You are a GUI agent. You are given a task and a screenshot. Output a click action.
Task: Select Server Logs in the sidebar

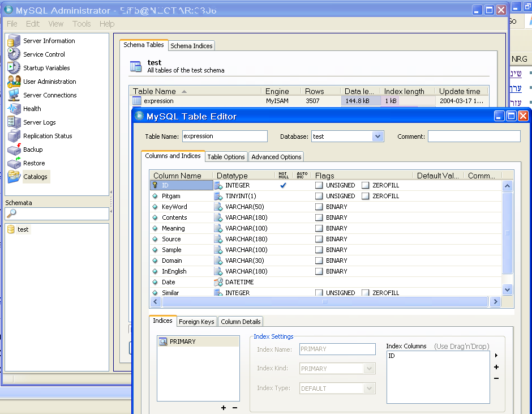click(x=41, y=122)
